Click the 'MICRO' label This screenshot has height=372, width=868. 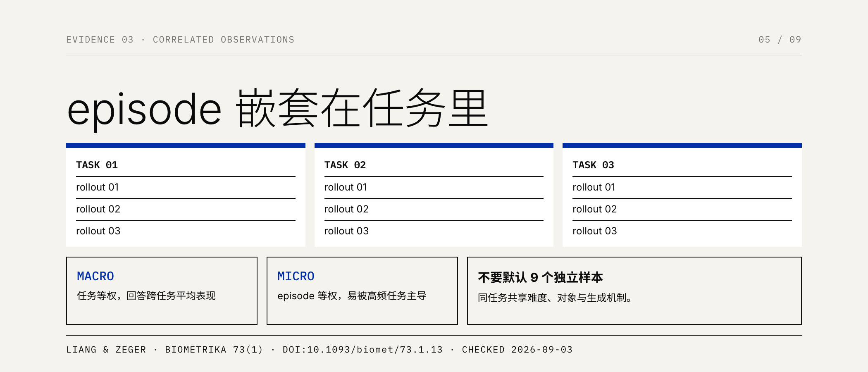296,276
